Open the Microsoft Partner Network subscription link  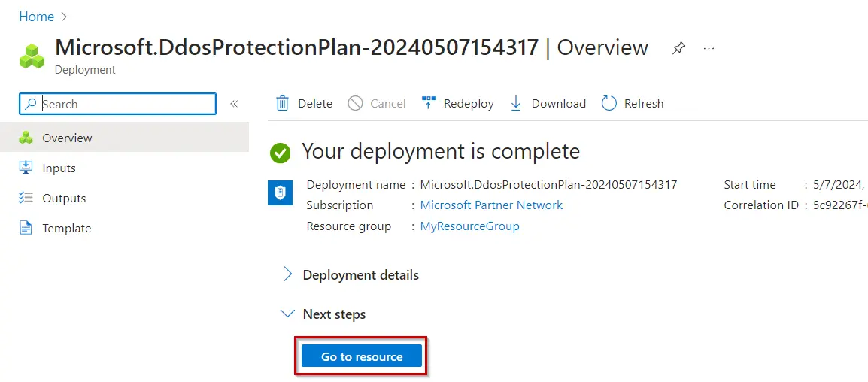[x=491, y=205]
